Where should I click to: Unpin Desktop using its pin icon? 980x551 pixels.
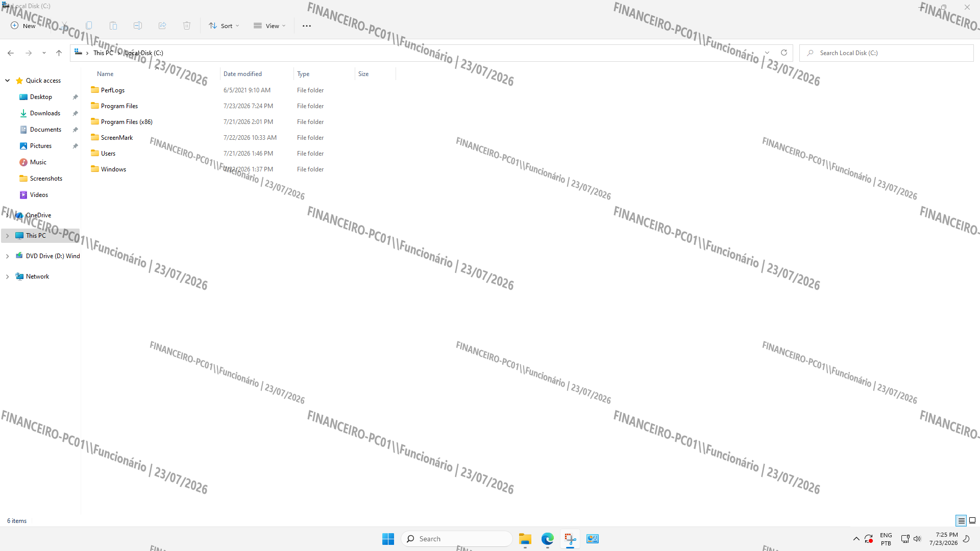75,97
